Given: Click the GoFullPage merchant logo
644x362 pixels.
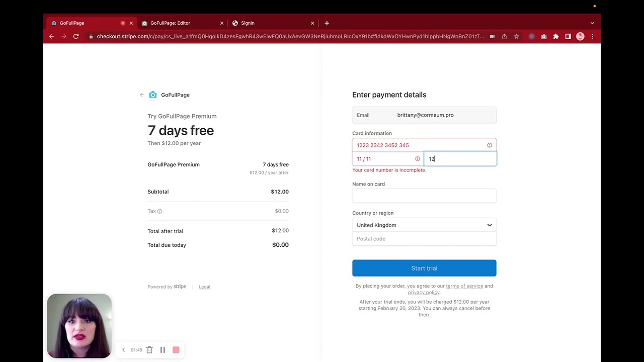Looking at the screenshot, I should click(x=153, y=95).
